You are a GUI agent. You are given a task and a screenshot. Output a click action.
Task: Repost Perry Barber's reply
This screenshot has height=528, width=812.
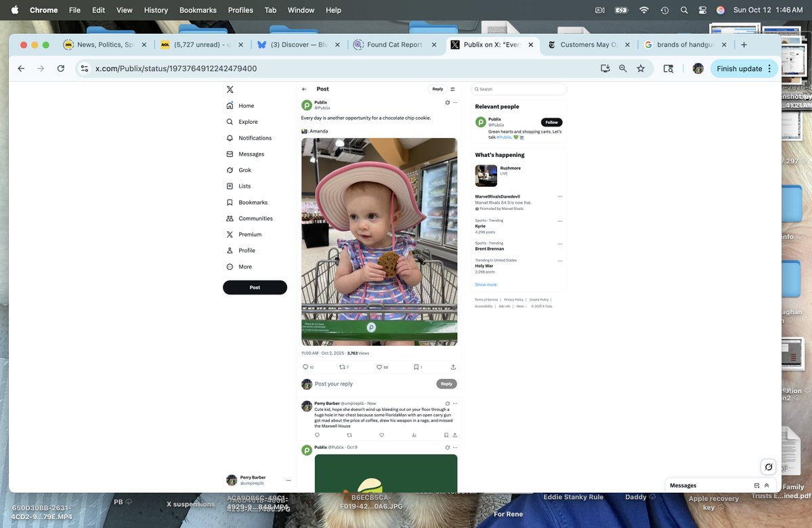click(349, 435)
